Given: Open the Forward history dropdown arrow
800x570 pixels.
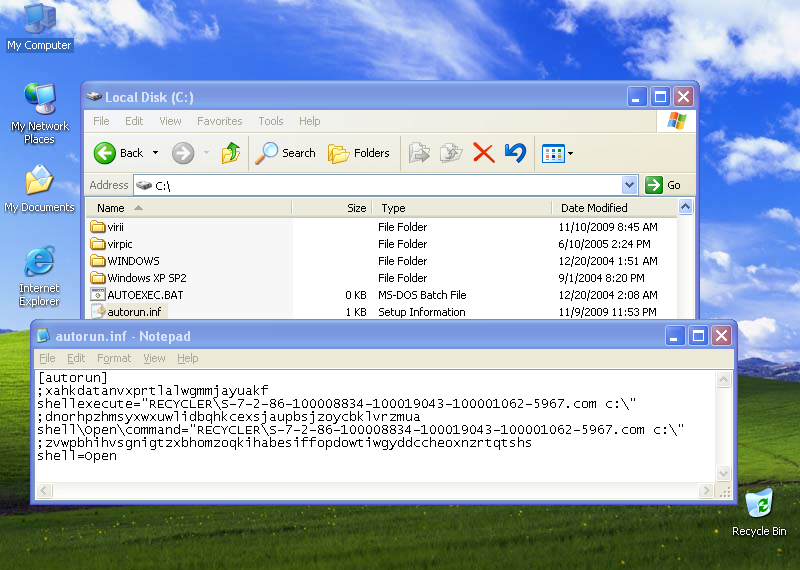Looking at the screenshot, I should click(x=207, y=153).
